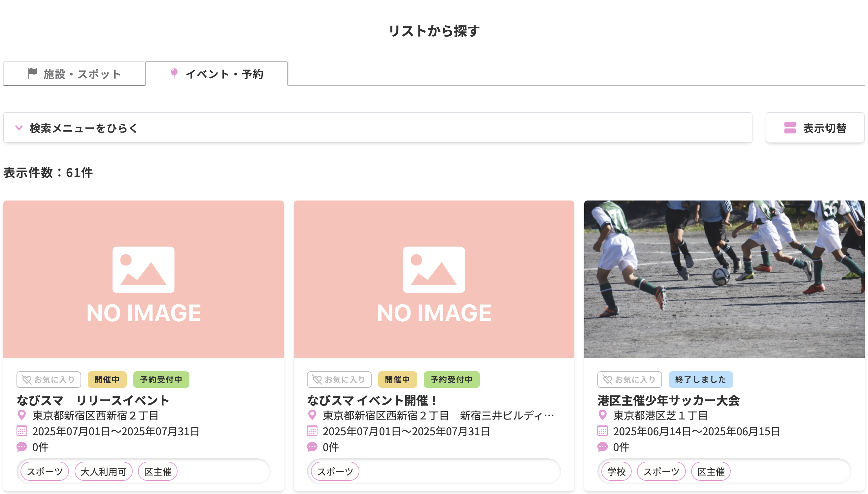Click the 区主催 tag on the soccer tournament card

(x=711, y=471)
